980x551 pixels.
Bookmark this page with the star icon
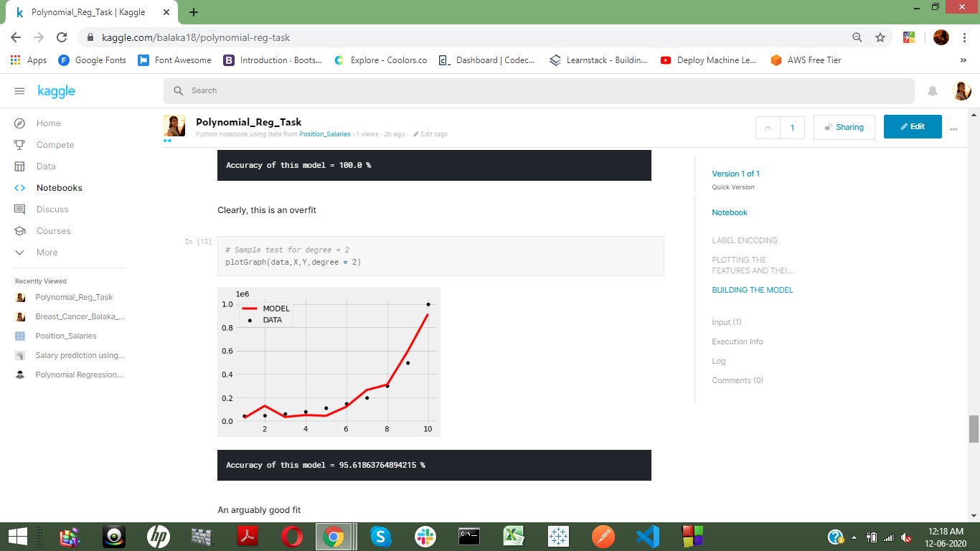880,37
